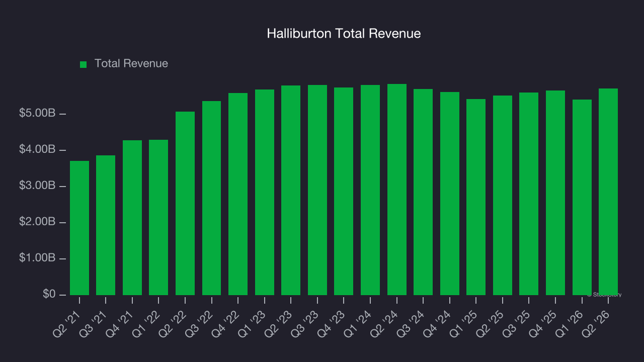Choose the Q1 '23 revenue bar
This screenshot has height=362, width=644.
click(x=265, y=192)
